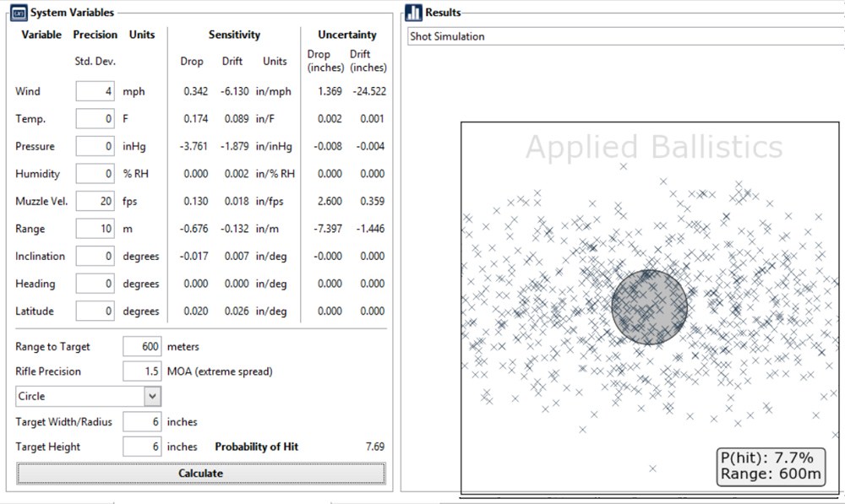Viewport: 845px width, 504px height.
Task: Edit the Target Height field
Action: 142,447
